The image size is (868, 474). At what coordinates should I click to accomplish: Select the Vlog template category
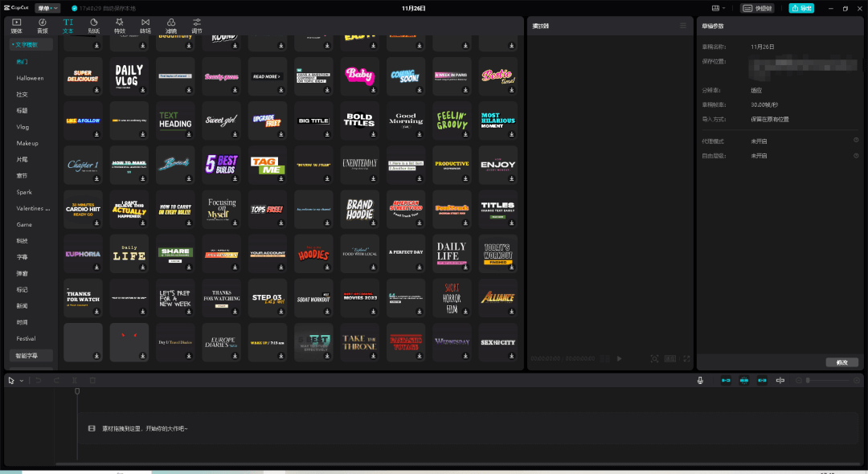coord(23,127)
